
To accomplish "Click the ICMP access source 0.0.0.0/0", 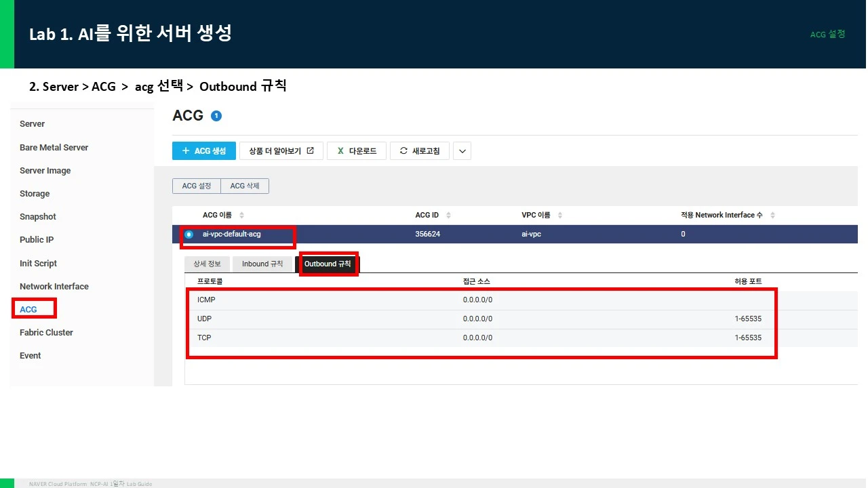I will pos(477,300).
